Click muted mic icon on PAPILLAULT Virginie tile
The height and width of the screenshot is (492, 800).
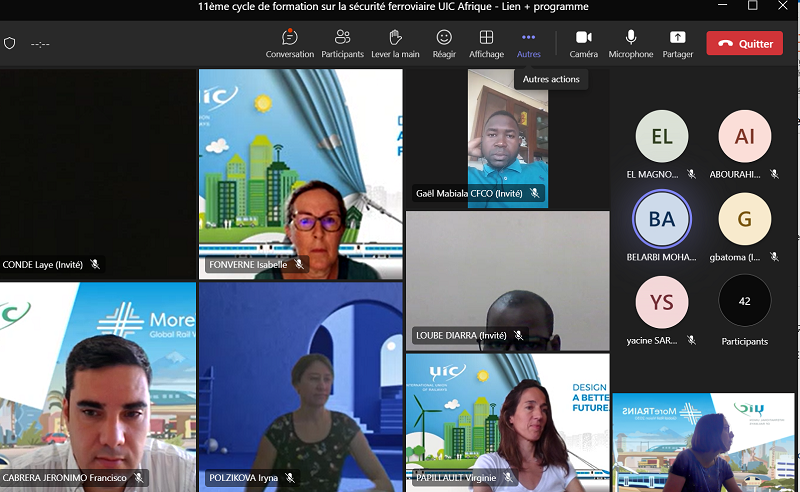tap(508, 478)
